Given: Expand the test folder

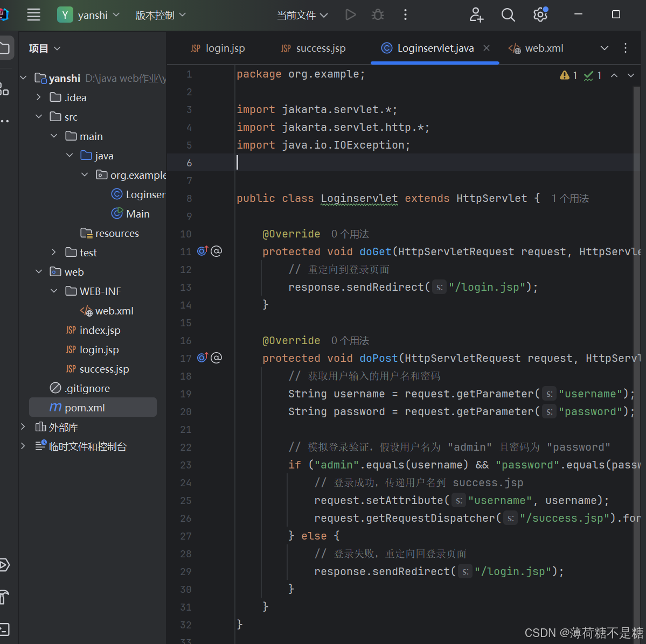Looking at the screenshot, I should (54, 252).
